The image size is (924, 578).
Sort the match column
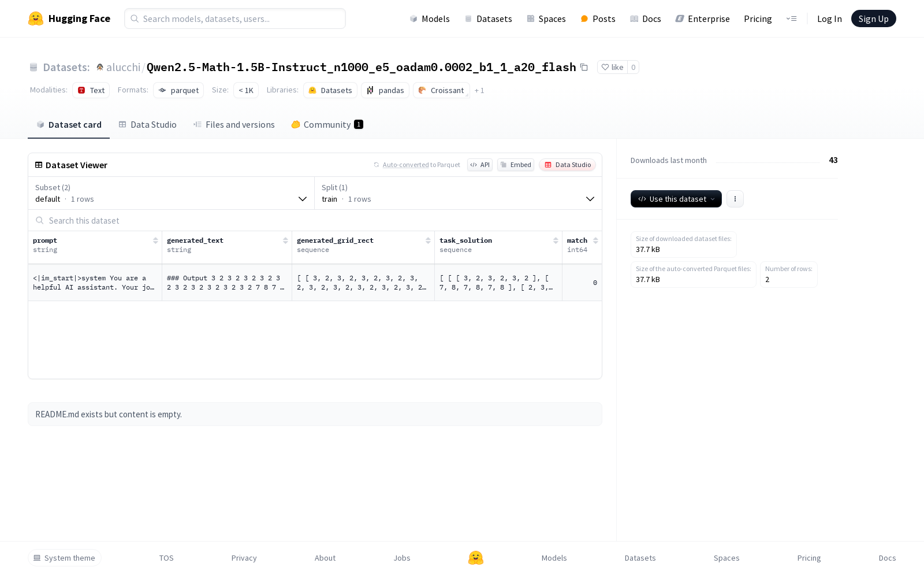pyautogui.click(x=595, y=240)
